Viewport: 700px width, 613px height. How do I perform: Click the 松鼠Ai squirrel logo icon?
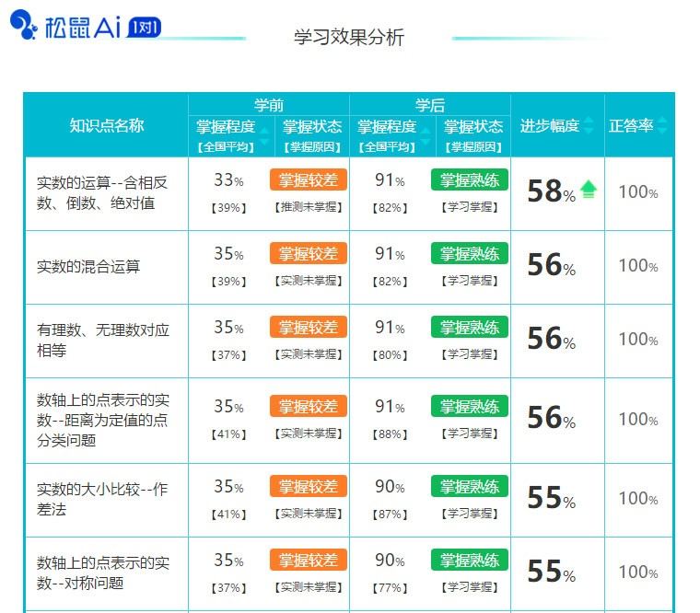(x=23, y=25)
